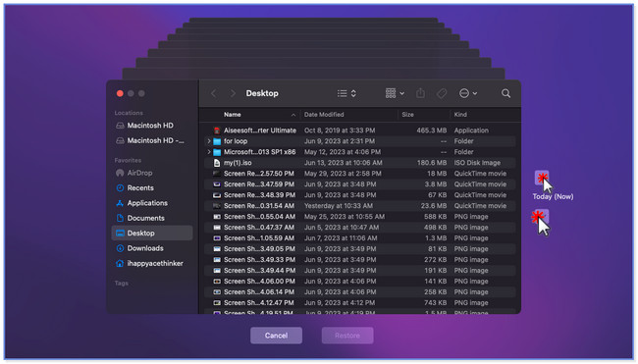Click the Screen Re...3.48.39 PM movie icon

tap(217, 195)
